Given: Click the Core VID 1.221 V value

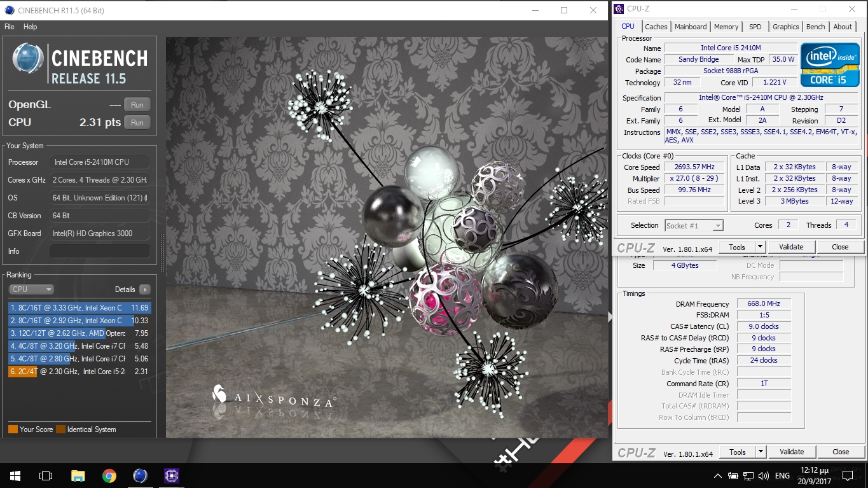Looking at the screenshot, I should point(774,82).
